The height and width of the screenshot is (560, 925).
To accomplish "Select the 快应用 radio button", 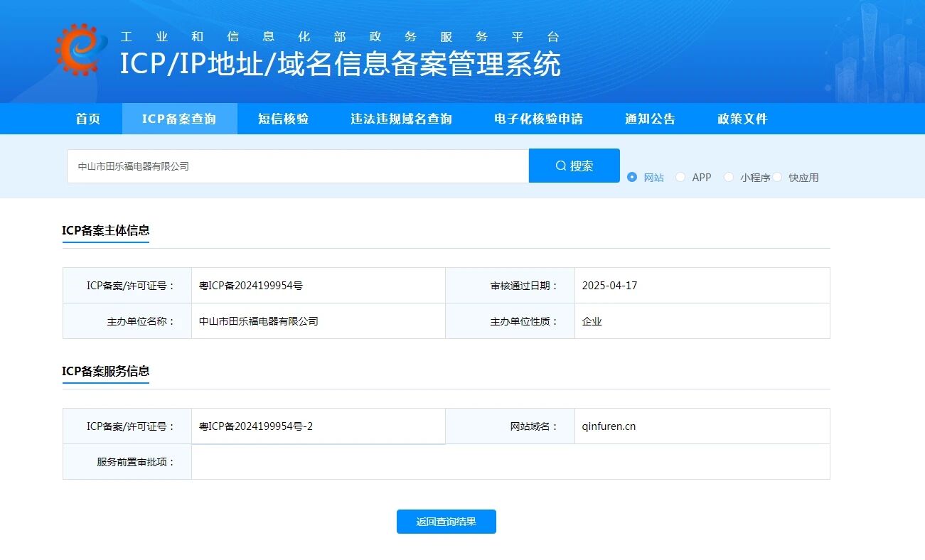I will click(777, 177).
